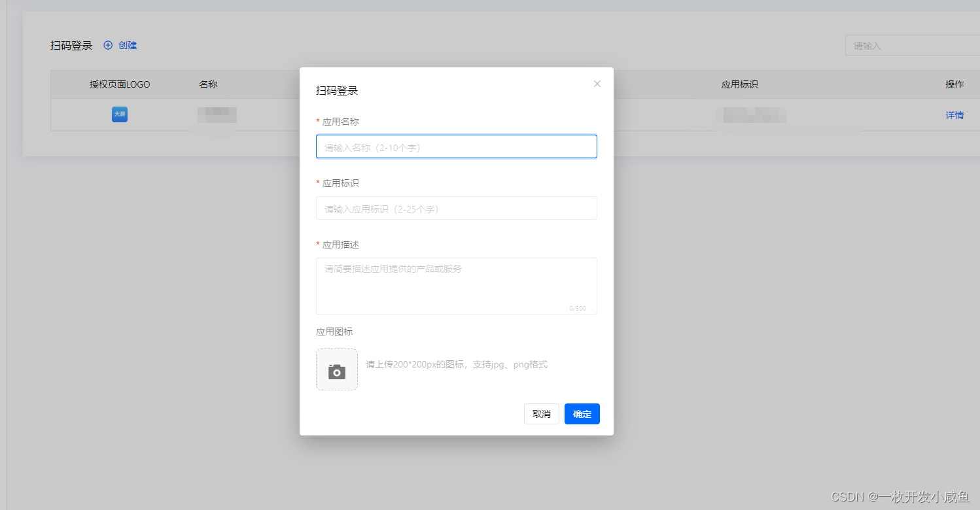Confirm with the 确定 button

582,414
